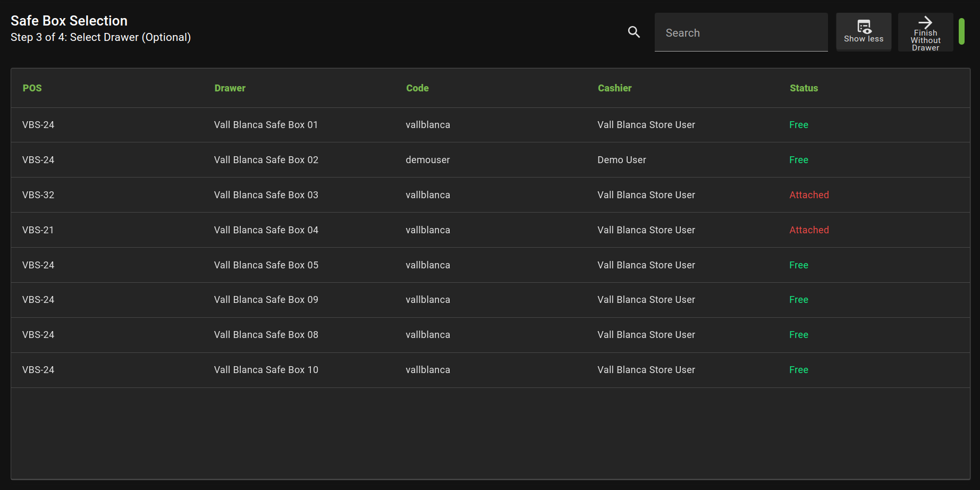Select Vall Blanca Safe Box 01 row
The height and width of the screenshot is (490, 980).
click(x=266, y=125)
